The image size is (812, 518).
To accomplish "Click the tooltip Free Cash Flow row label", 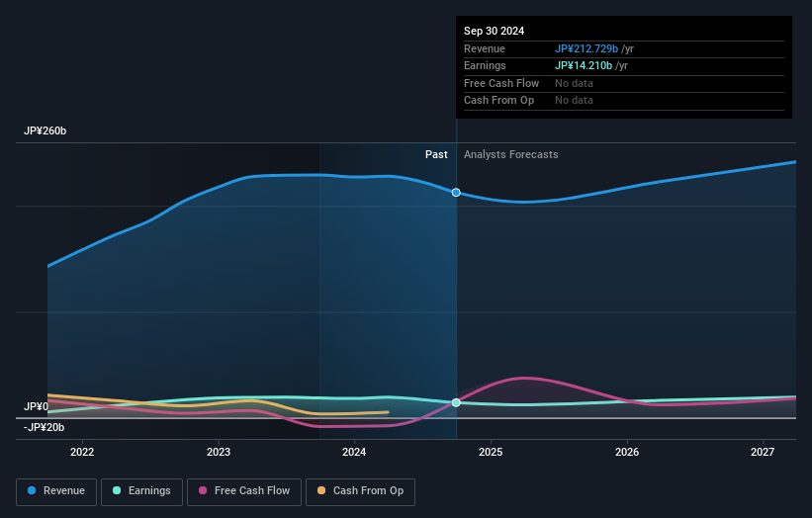I will pos(501,83).
